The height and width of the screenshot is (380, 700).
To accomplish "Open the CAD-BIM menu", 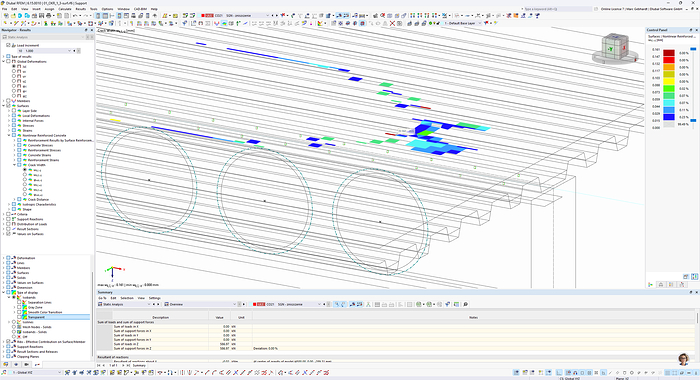I will click(x=140, y=9).
